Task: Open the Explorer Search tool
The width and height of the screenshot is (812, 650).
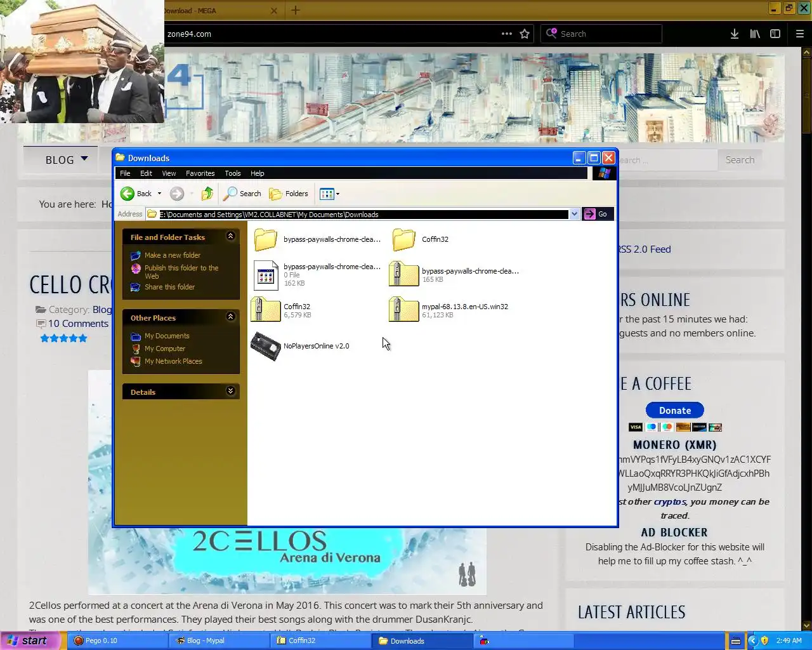Action: coord(242,194)
